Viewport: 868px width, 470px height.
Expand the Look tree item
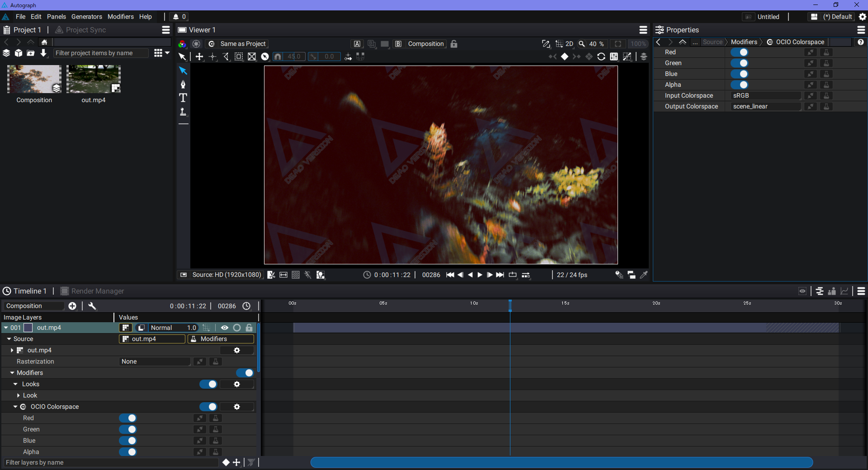click(x=19, y=395)
